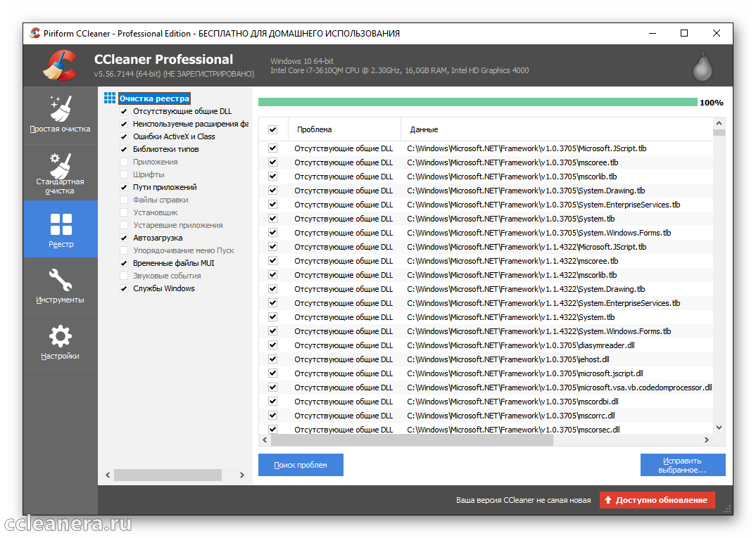
Task: Open Standard Clean (Стандартная очистка) section
Action: click(61, 172)
